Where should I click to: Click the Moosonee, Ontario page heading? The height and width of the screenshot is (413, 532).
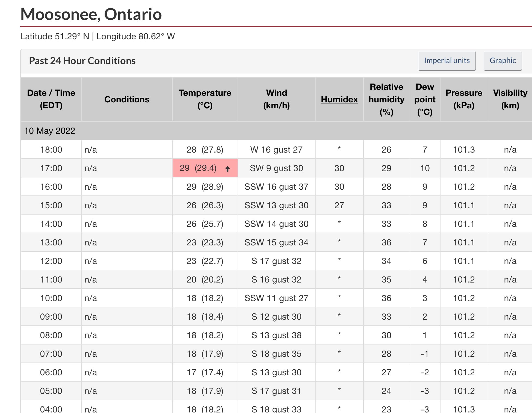(91, 14)
